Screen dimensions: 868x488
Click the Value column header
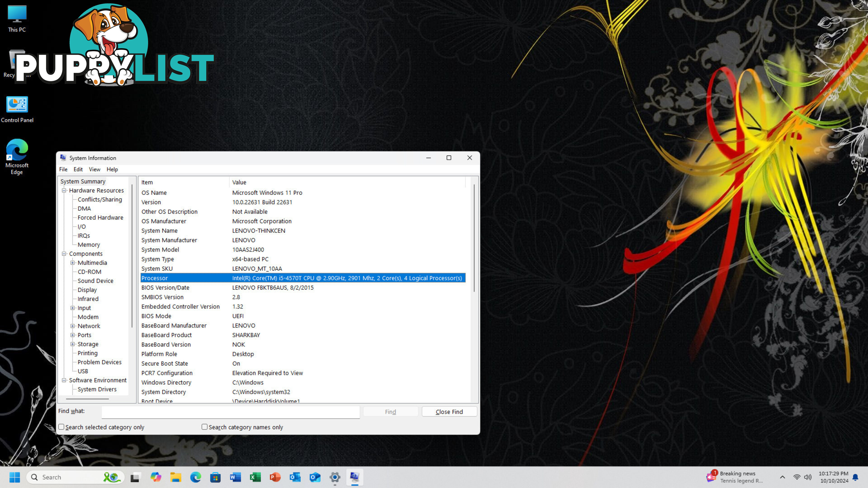pos(347,182)
